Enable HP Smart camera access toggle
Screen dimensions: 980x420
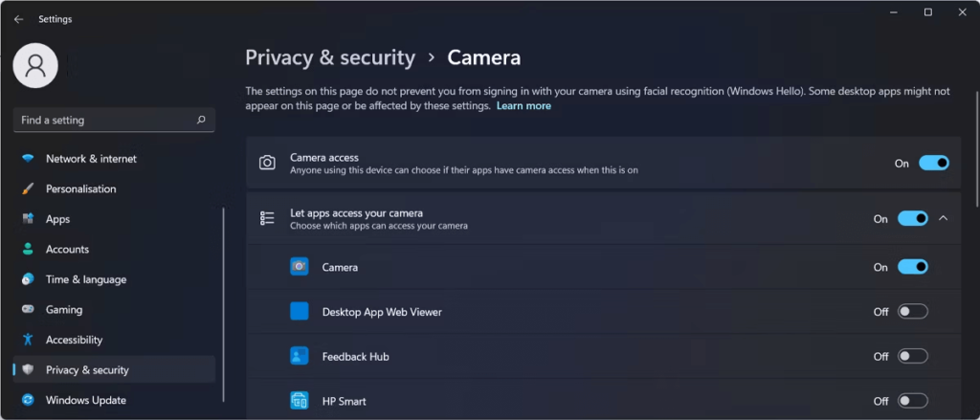(913, 401)
